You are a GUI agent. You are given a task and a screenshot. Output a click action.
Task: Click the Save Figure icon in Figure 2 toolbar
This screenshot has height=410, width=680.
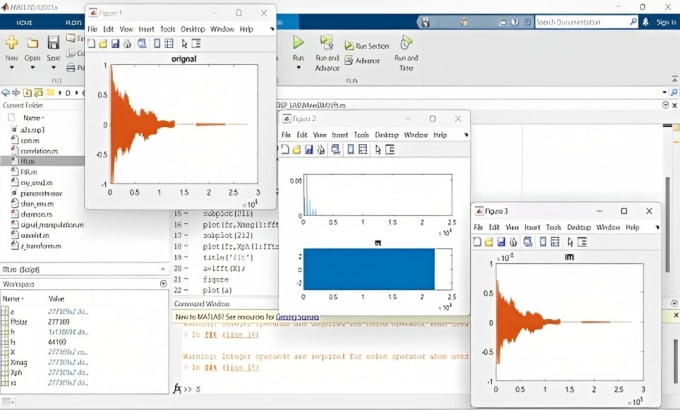point(309,150)
